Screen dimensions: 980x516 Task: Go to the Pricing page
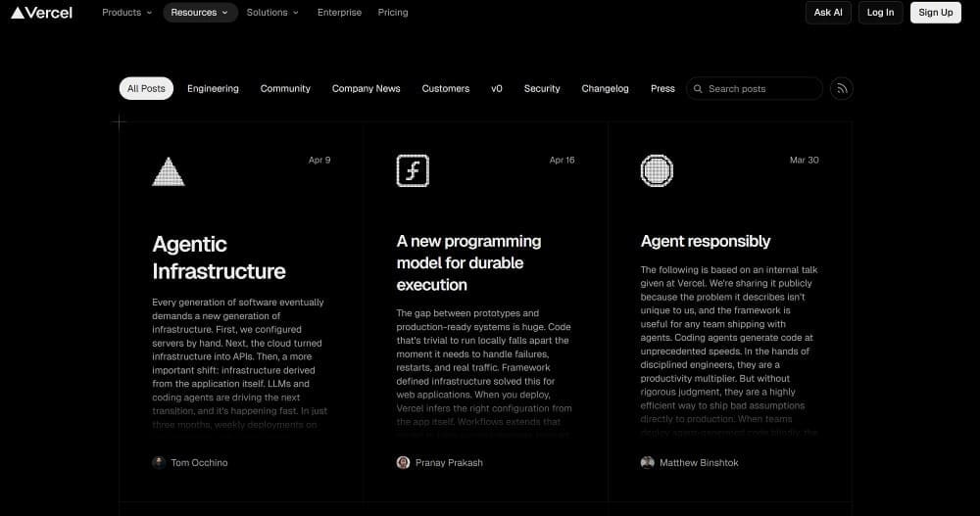tap(393, 13)
